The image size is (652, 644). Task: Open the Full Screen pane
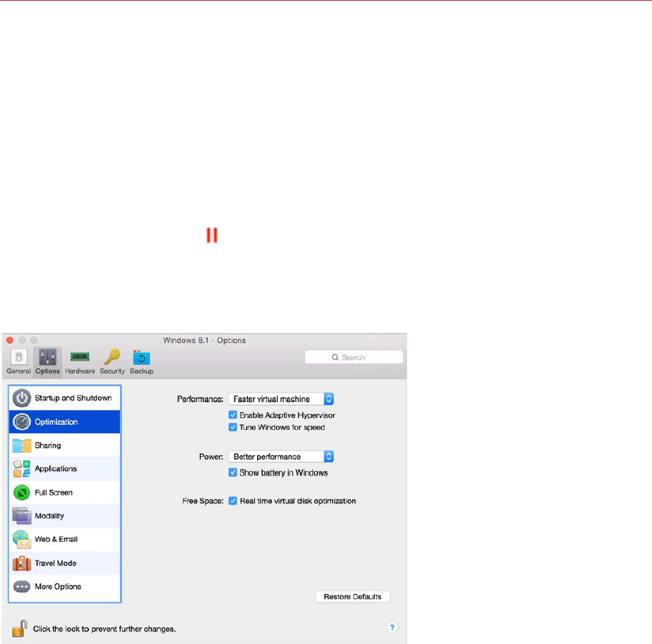(x=64, y=493)
